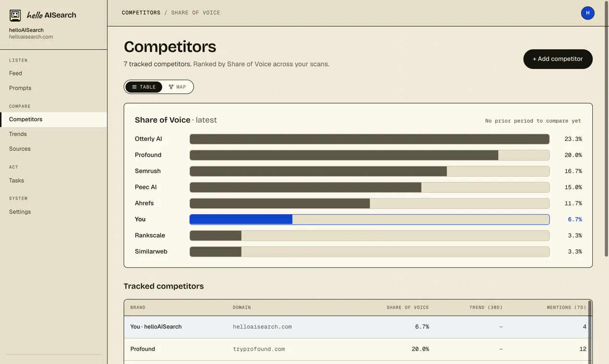Click the Semrush share of voice bar
The image size is (609, 364).
369,171
